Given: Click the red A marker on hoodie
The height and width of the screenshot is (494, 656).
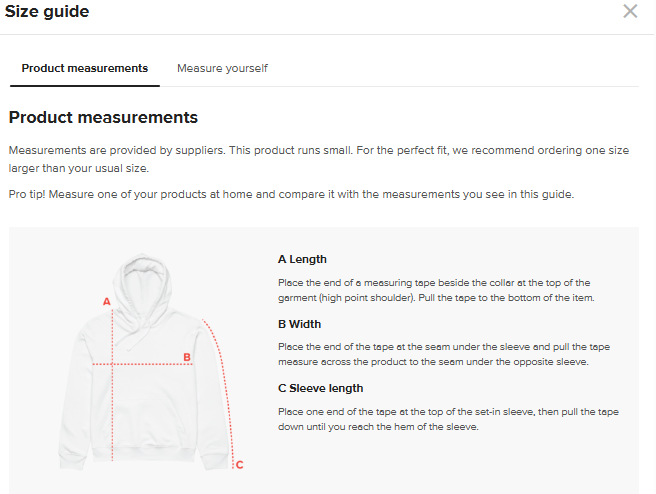Looking at the screenshot, I should tap(107, 300).
